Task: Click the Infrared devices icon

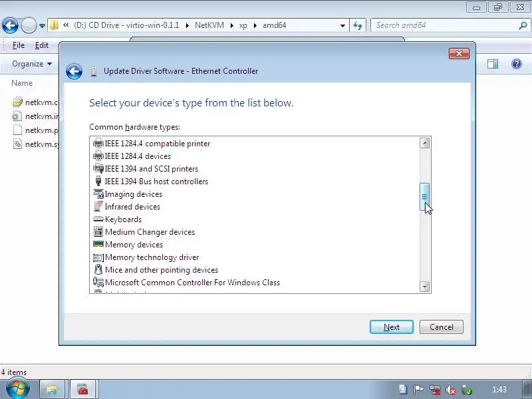Action: pos(98,206)
